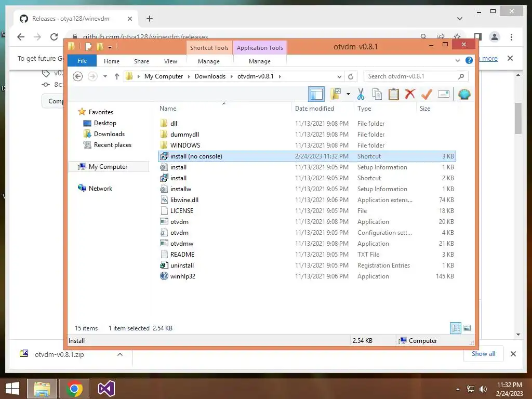
Task: Select the uninstall registry file
Action: tap(307, 265)
